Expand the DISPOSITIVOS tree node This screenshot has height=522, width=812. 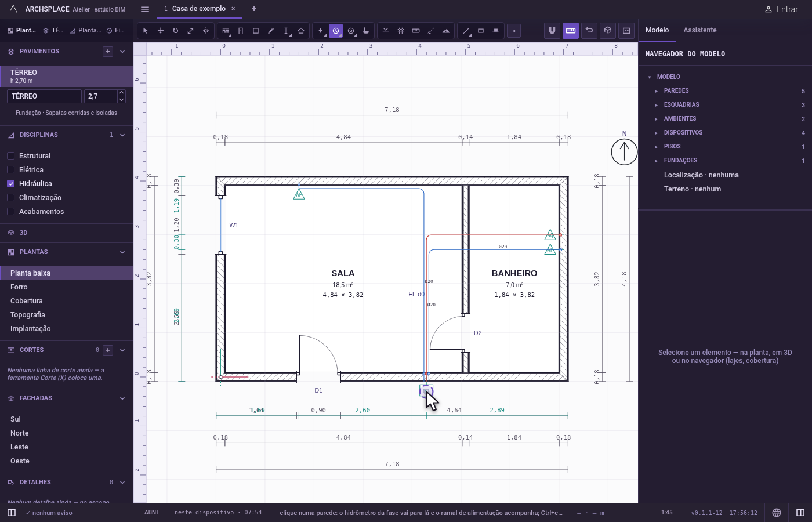point(656,133)
